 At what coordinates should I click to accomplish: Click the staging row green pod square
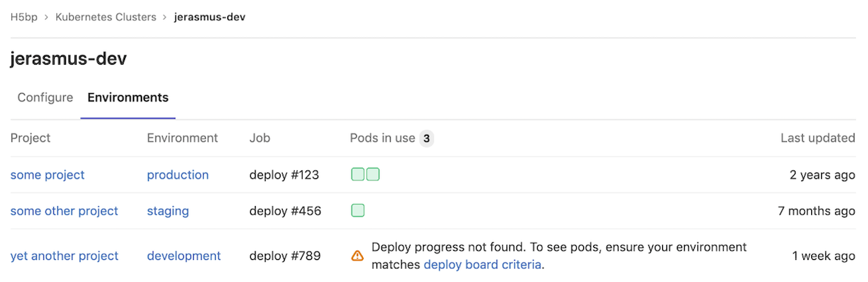358,210
